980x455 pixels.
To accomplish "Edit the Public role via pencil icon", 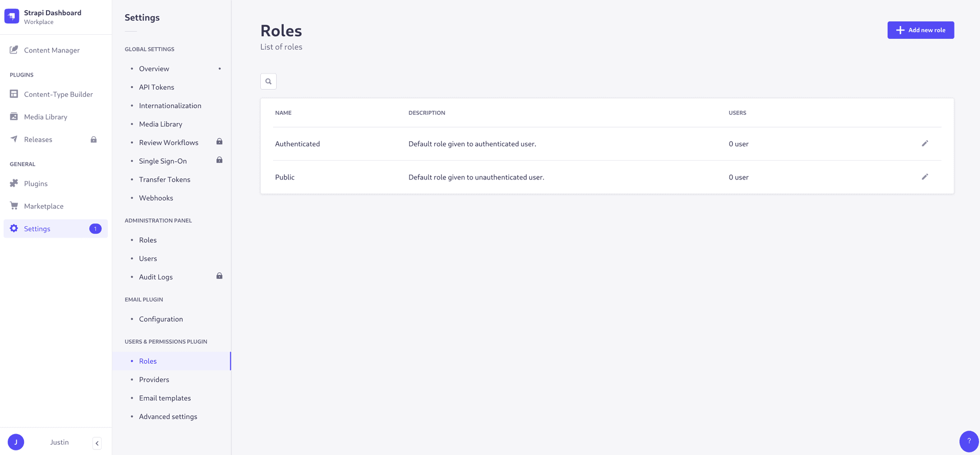I will [x=924, y=177].
